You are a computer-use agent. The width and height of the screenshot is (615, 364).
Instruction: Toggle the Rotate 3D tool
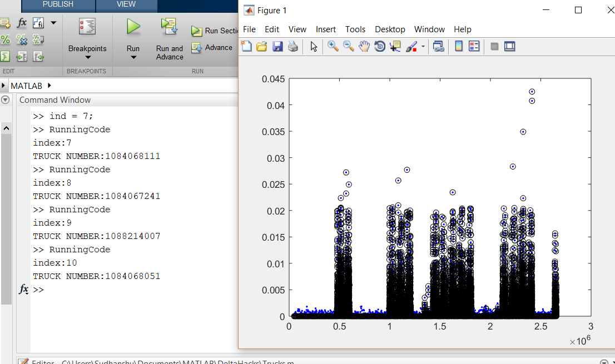380,46
